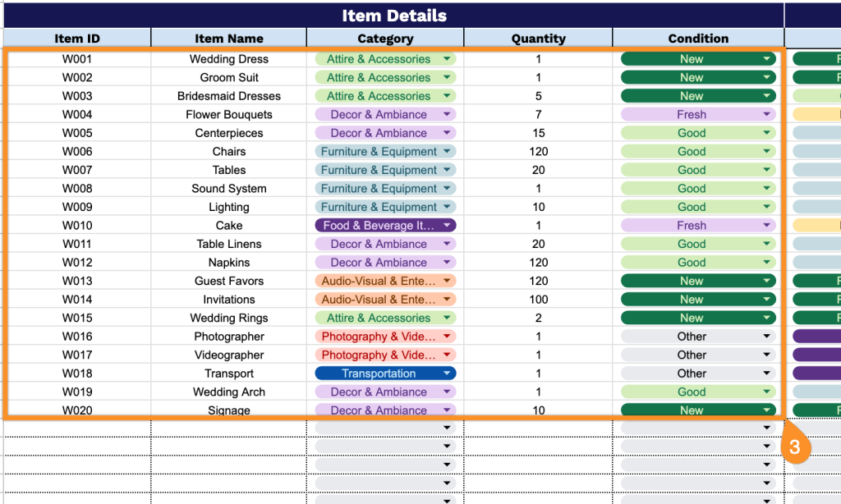The width and height of the screenshot is (841, 504).
Task: Click Fresh condition dropdown for Flower Bouquets
Action: tap(766, 115)
